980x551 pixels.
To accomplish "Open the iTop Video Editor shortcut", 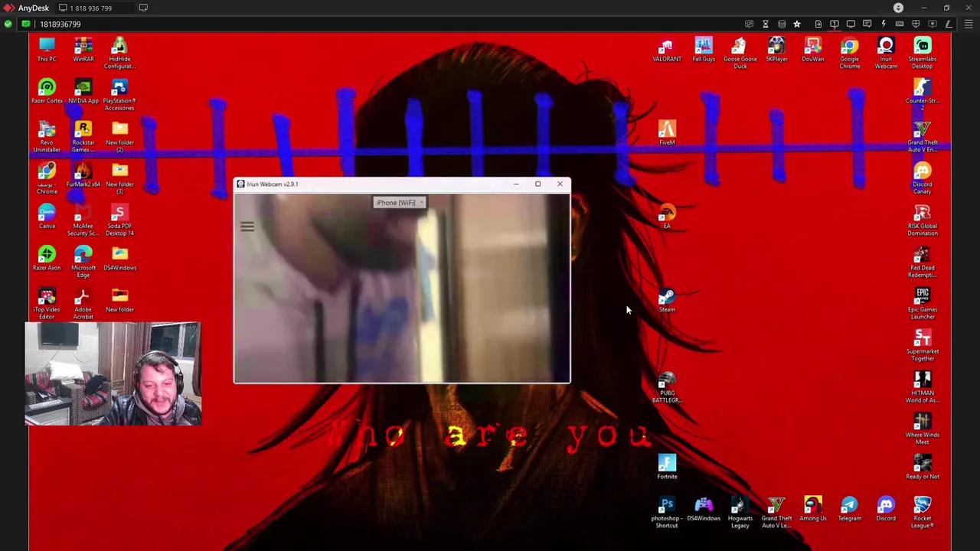I will [x=47, y=304].
